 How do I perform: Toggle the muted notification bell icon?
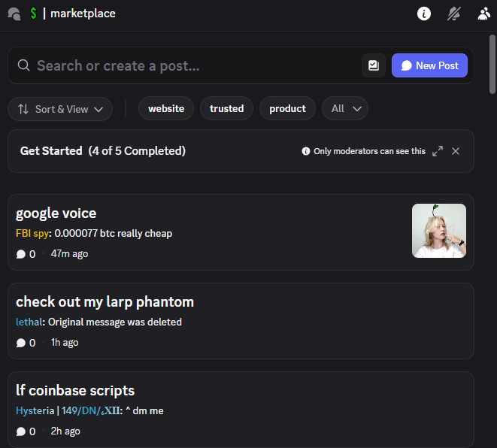(x=454, y=14)
